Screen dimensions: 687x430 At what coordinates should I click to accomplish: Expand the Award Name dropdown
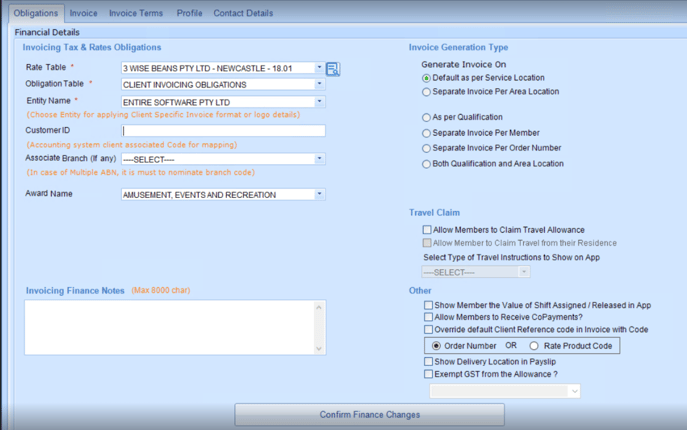pos(319,194)
